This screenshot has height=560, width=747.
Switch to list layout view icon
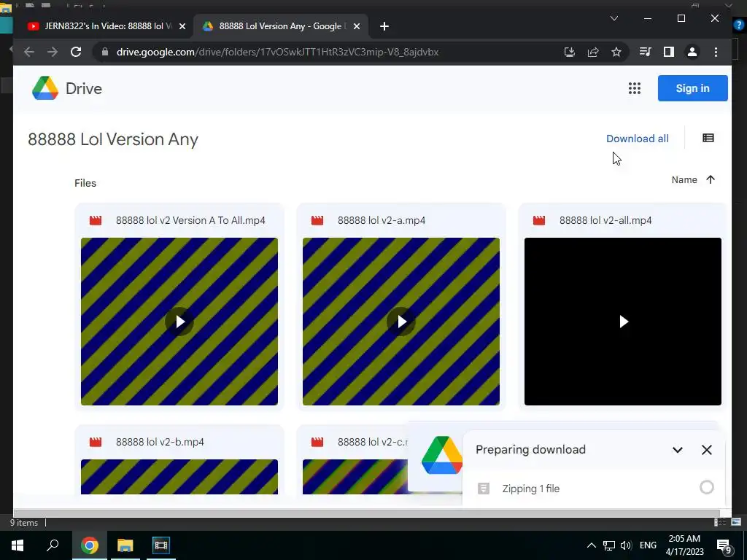[x=708, y=138]
